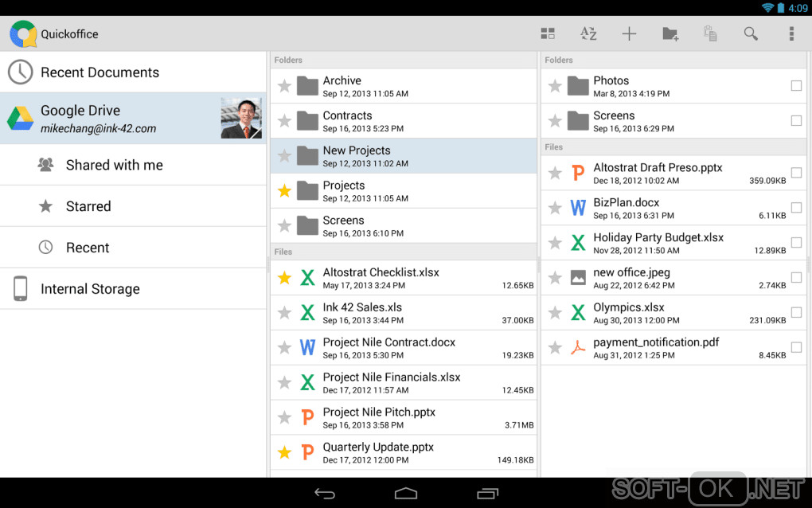Check the Photos folder checkbox
This screenshot has height=508, width=812.
tap(796, 86)
